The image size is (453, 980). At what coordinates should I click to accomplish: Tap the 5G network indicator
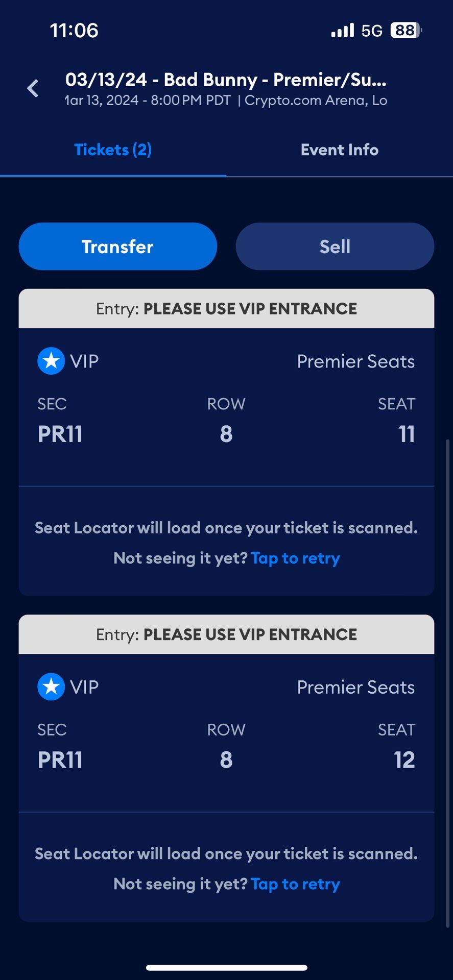click(x=372, y=31)
